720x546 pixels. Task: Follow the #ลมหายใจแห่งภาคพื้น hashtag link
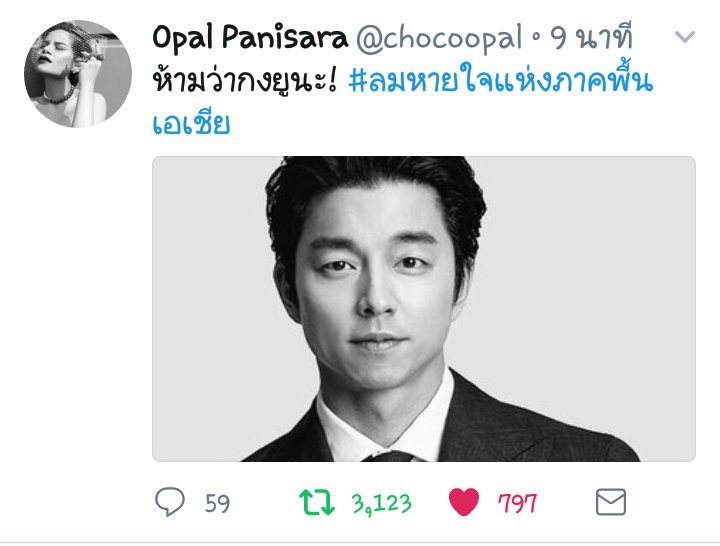(x=501, y=81)
